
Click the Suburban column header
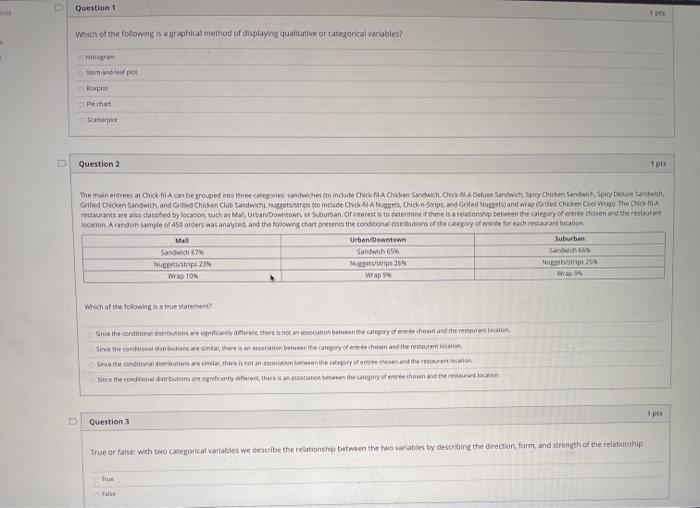[x=570, y=239]
